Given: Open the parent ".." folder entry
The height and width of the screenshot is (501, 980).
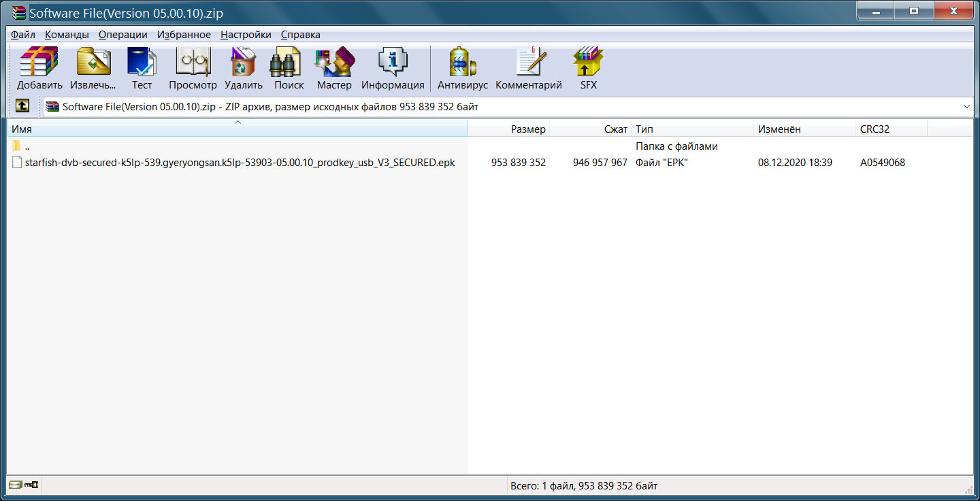Looking at the screenshot, I should point(27,146).
